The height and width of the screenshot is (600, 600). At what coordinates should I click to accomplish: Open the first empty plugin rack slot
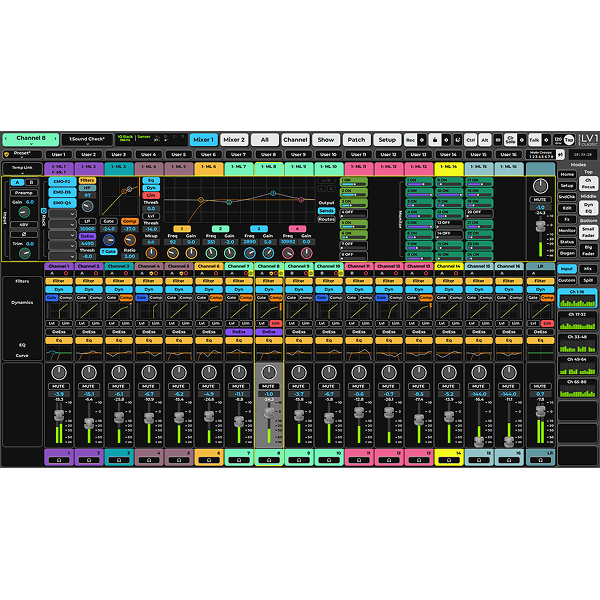[62, 214]
